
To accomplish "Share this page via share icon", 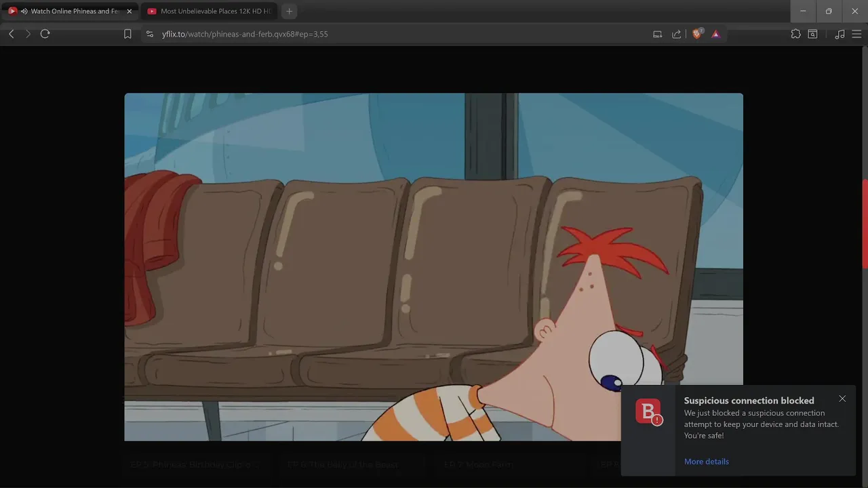I will pyautogui.click(x=676, y=34).
